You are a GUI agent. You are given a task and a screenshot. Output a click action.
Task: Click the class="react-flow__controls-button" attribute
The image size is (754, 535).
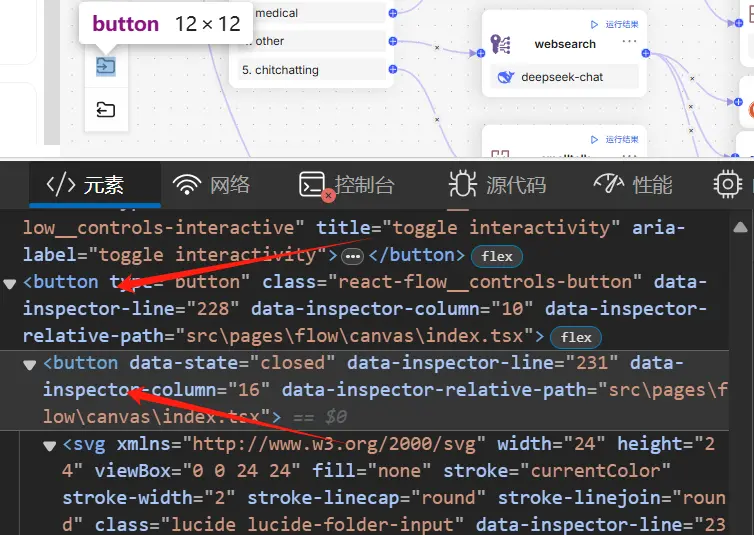452,282
